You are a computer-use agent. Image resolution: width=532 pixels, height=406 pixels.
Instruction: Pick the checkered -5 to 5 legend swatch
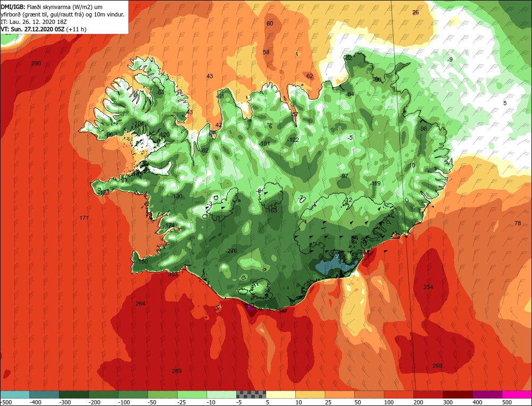(251, 394)
